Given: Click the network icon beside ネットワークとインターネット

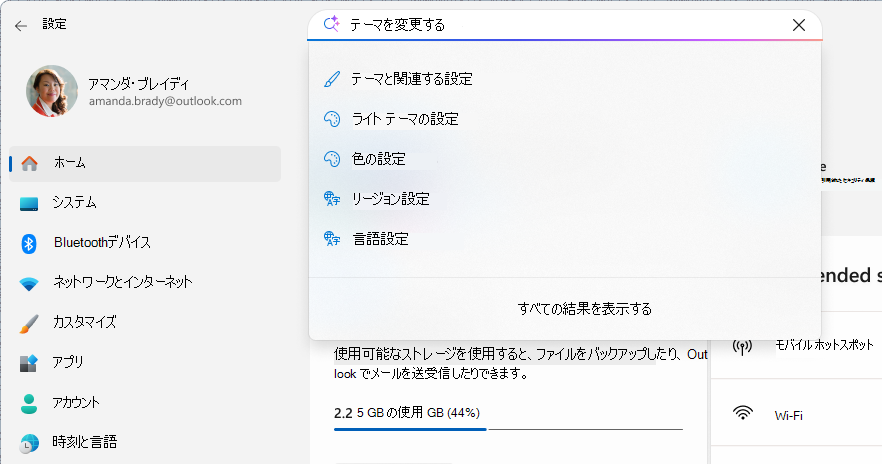Looking at the screenshot, I should click(29, 283).
